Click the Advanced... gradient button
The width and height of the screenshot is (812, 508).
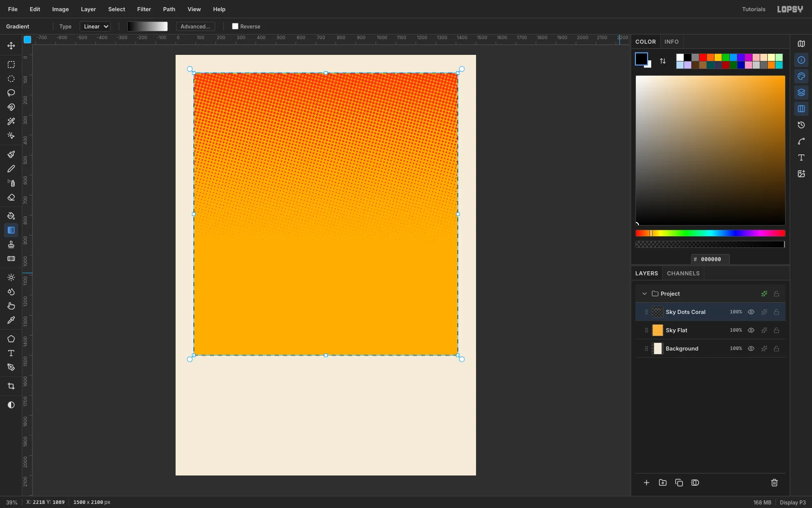195,26
